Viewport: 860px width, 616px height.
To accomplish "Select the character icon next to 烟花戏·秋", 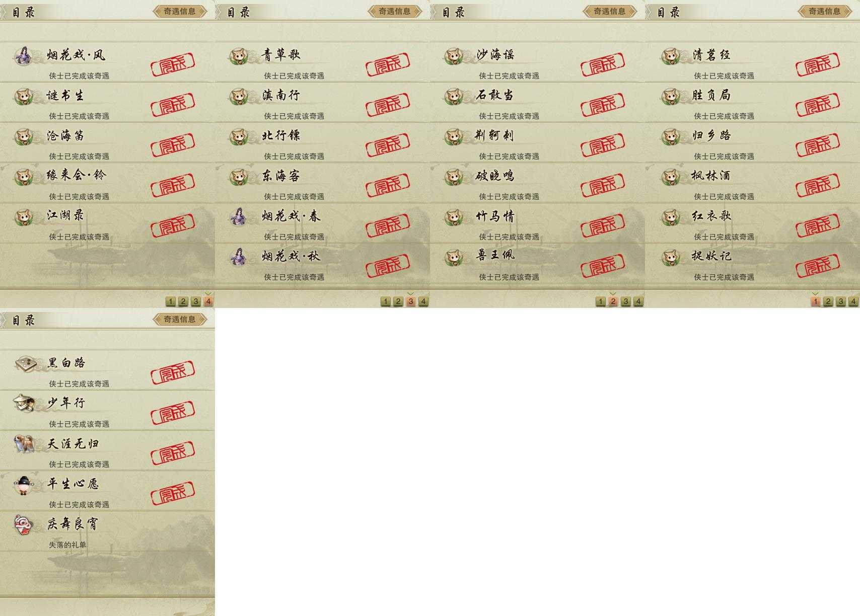I will pyautogui.click(x=238, y=257).
